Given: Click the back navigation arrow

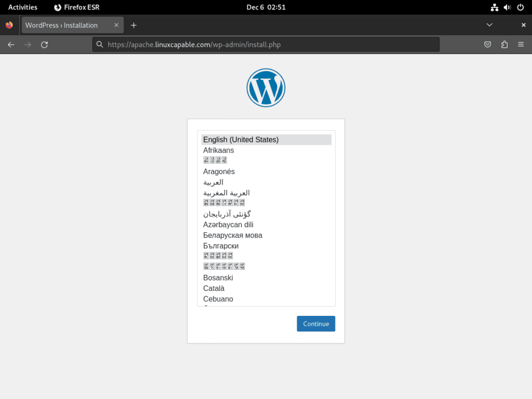Looking at the screenshot, I should tap(11, 44).
